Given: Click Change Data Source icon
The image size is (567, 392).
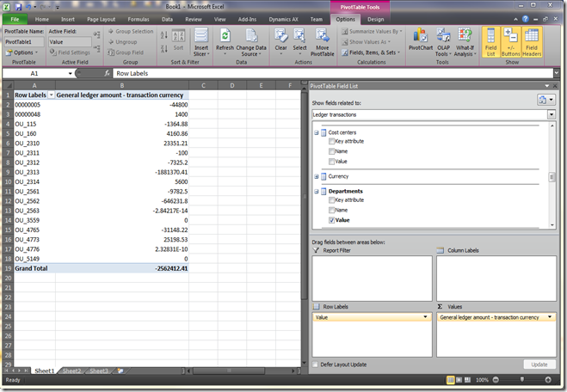Looking at the screenshot, I should click(x=251, y=41).
